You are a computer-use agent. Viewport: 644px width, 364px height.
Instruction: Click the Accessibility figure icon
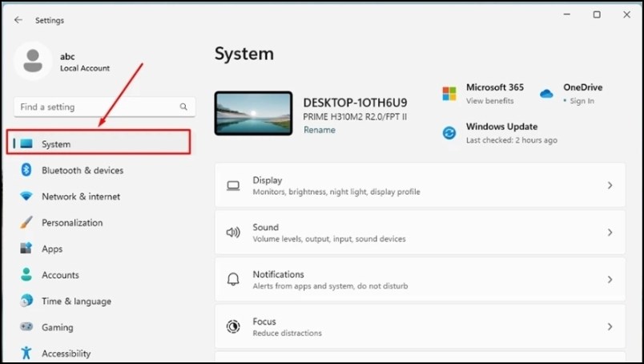(26, 353)
